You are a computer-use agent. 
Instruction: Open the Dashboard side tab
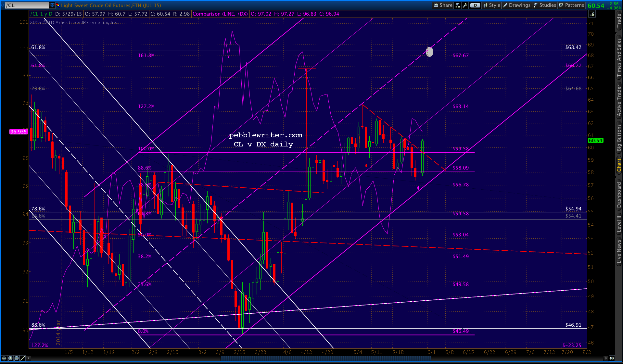tap(619, 195)
